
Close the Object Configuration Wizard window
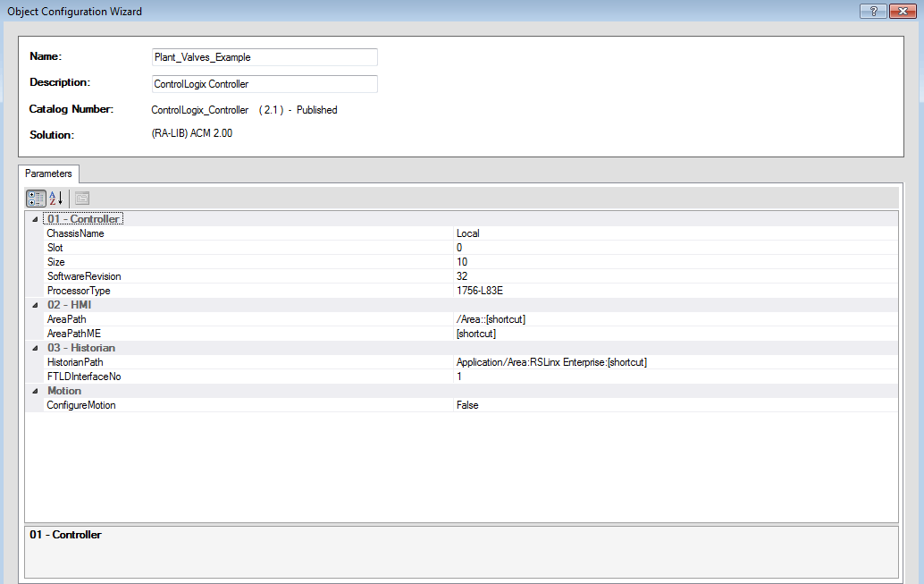pyautogui.click(x=903, y=11)
